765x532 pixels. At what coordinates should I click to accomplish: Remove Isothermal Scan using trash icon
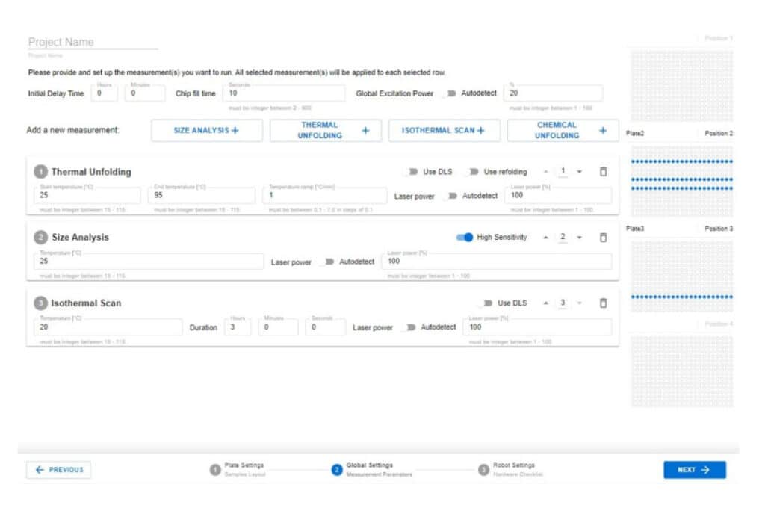603,303
